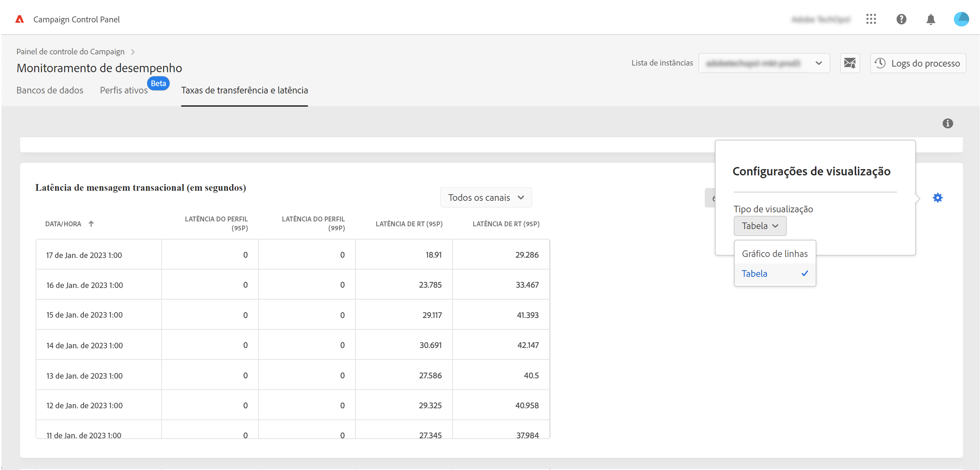Click the info circle icon

tap(947, 123)
